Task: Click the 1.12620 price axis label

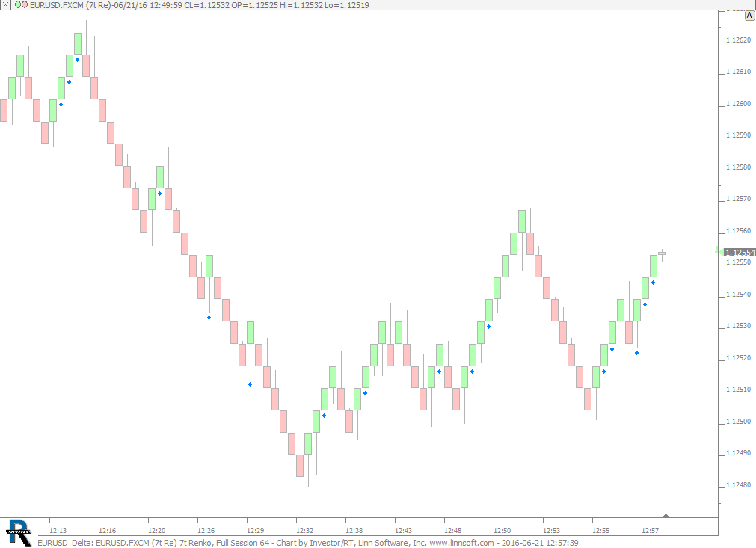Action: coord(738,40)
